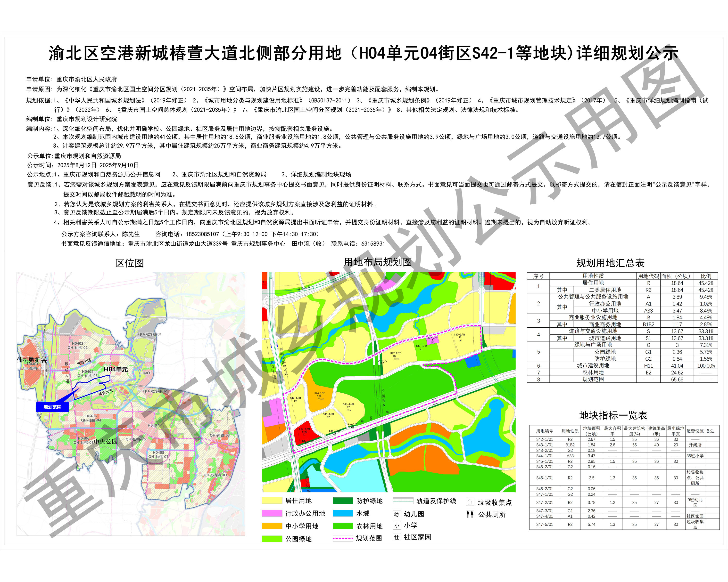Click the 配套设施 column header in parcel table

tap(695, 431)
